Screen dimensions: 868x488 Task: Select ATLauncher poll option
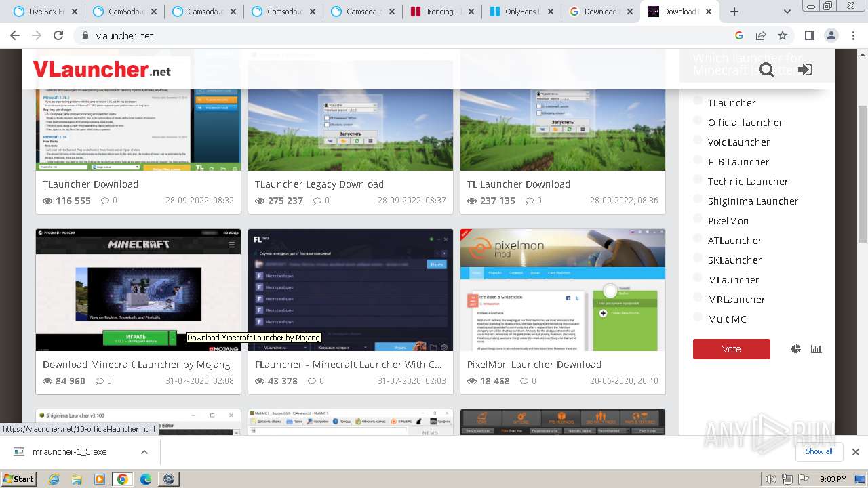[698, 239]
